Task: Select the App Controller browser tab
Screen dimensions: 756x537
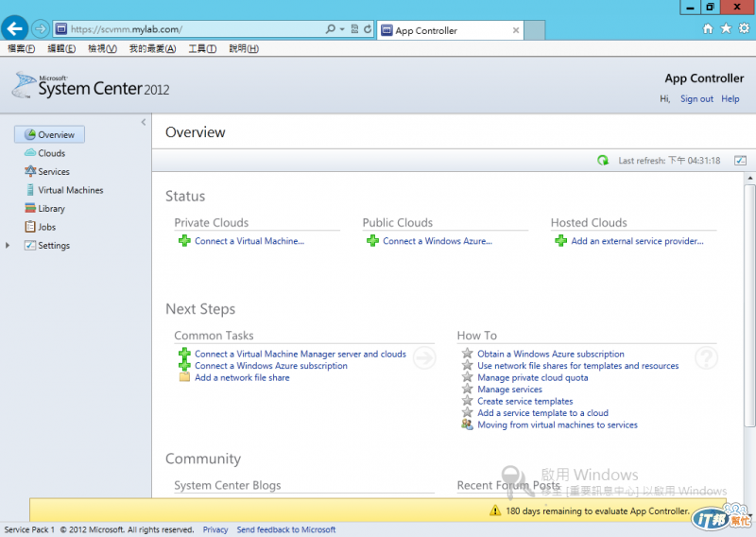Action: tap(450, 30)
